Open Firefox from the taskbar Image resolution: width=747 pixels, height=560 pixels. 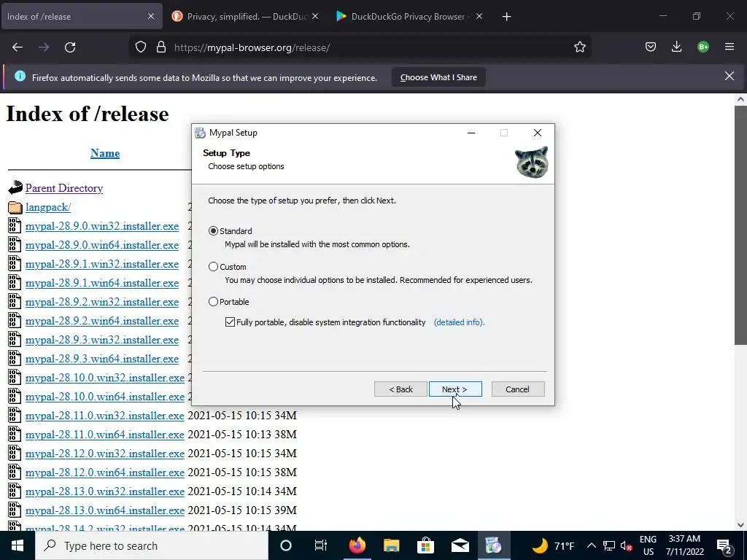coord(357,545)
